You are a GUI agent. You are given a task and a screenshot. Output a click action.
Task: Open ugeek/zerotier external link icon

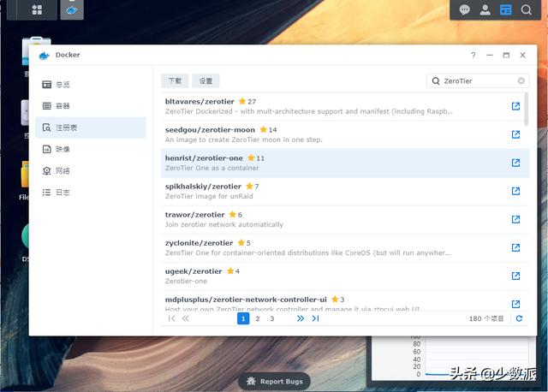[515, 276]
